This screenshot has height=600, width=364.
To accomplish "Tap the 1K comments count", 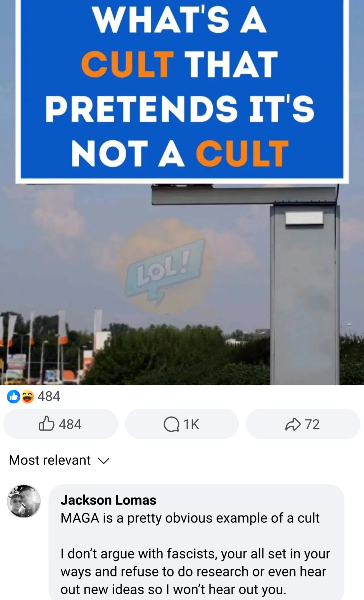I will tap(191, 424).
